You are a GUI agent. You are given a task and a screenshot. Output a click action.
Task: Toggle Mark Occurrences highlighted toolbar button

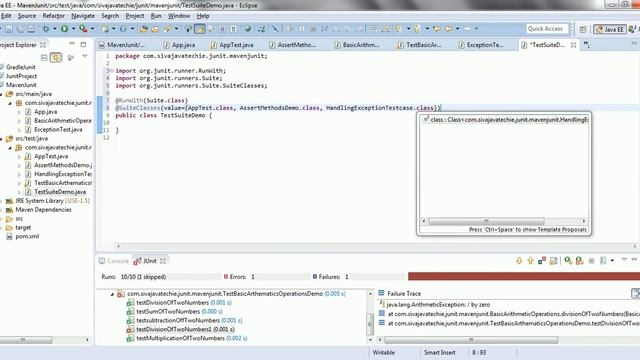200,29
